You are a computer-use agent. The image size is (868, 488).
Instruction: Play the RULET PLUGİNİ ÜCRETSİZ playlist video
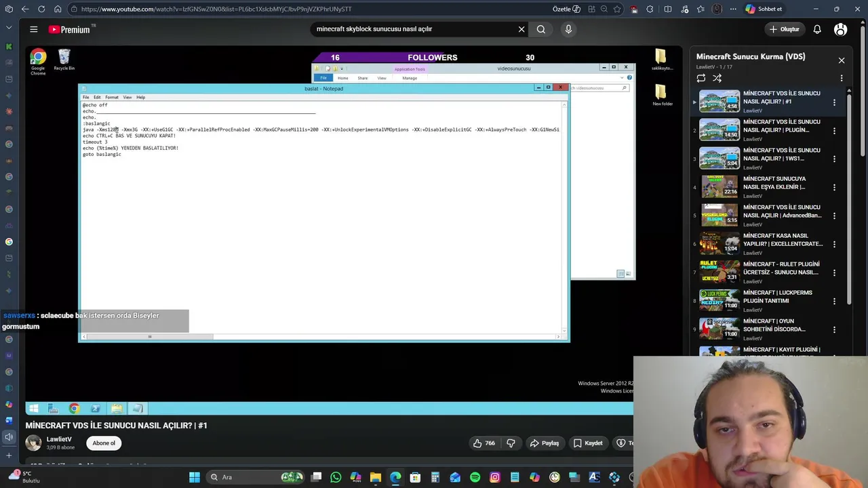coord(719,271)
